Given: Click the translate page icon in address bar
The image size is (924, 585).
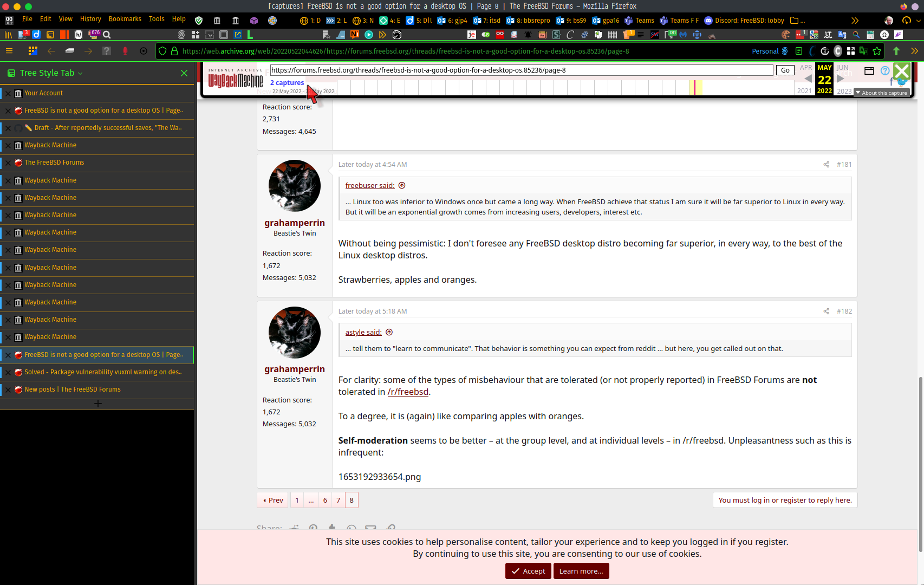Looking at the screenshot, I should (863, 51).
